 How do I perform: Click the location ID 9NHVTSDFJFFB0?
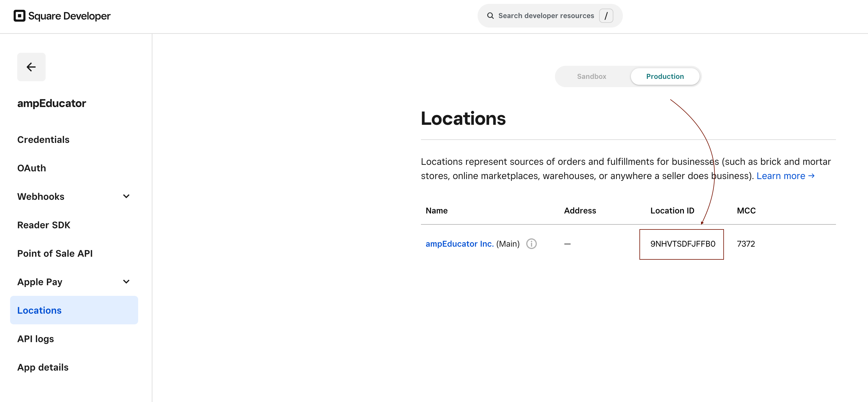point(682,244)
